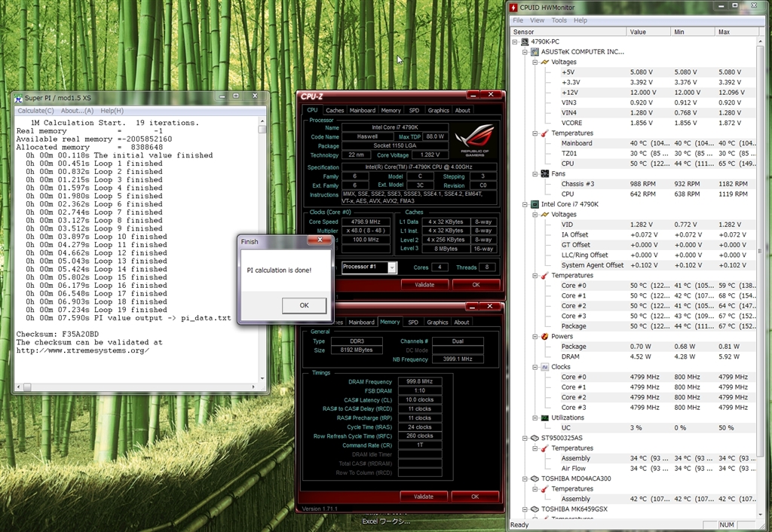Click the Clocks waveform icon
Screen dimensions: 772x532
tap(544, 367)
